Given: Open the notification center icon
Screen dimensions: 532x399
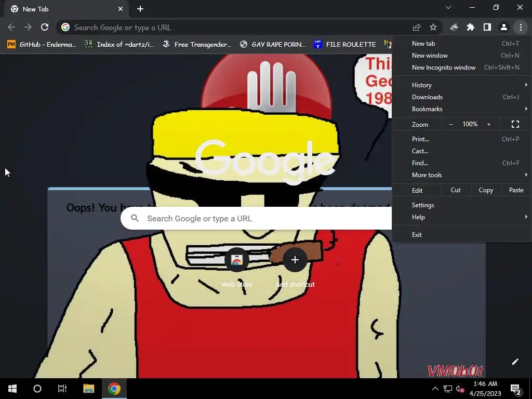Looking at the screenshot, I should (516, 389).
